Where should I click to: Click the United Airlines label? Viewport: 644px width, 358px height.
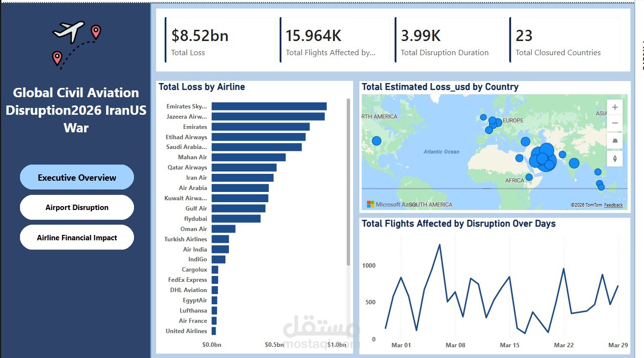(x=186, y=331)
